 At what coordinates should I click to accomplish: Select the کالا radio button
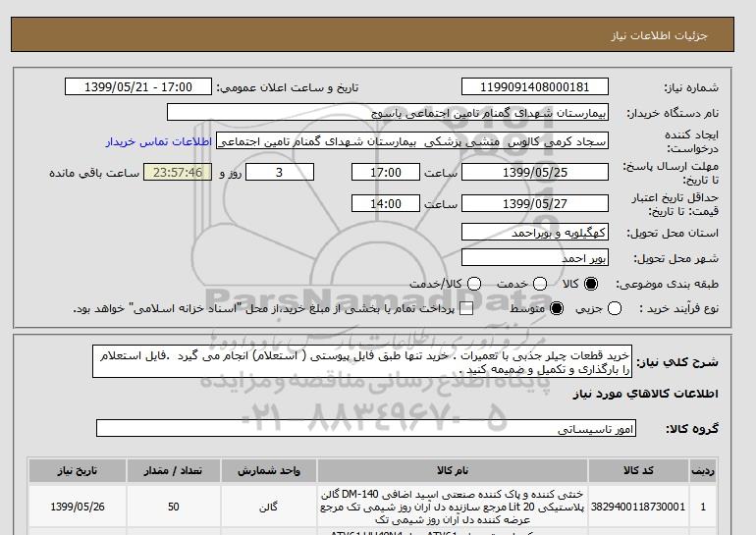[591, 284]
